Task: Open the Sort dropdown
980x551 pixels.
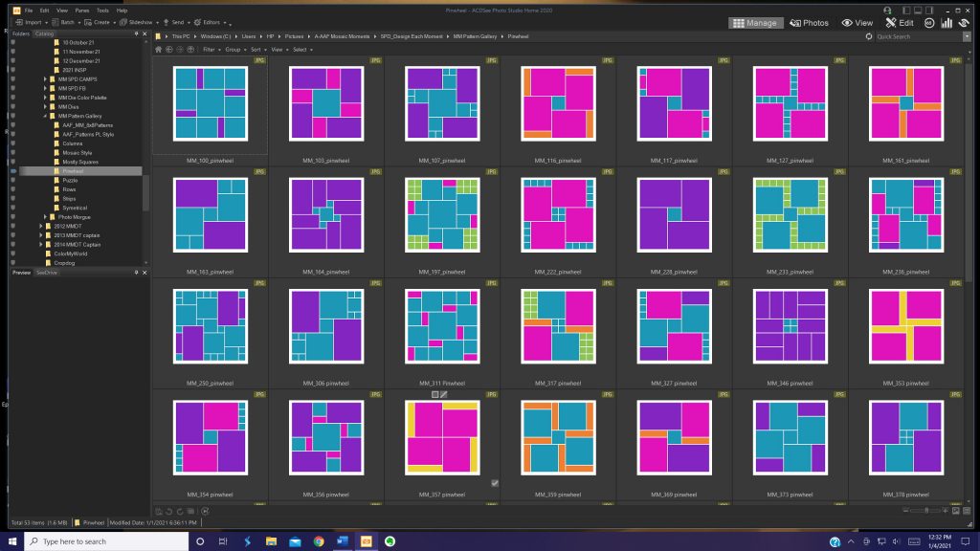Action: point(258,50)
